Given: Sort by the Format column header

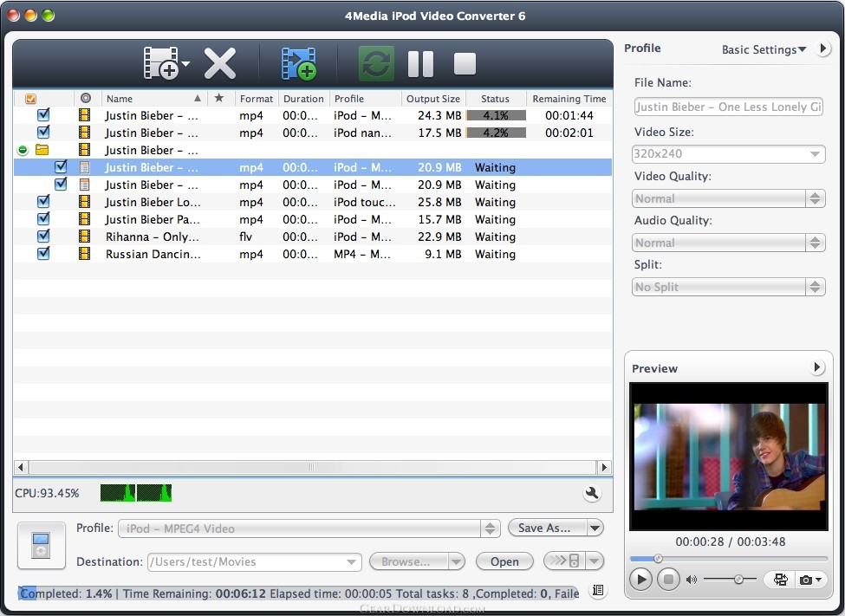Looking at the screenshot, I should 257,99.
